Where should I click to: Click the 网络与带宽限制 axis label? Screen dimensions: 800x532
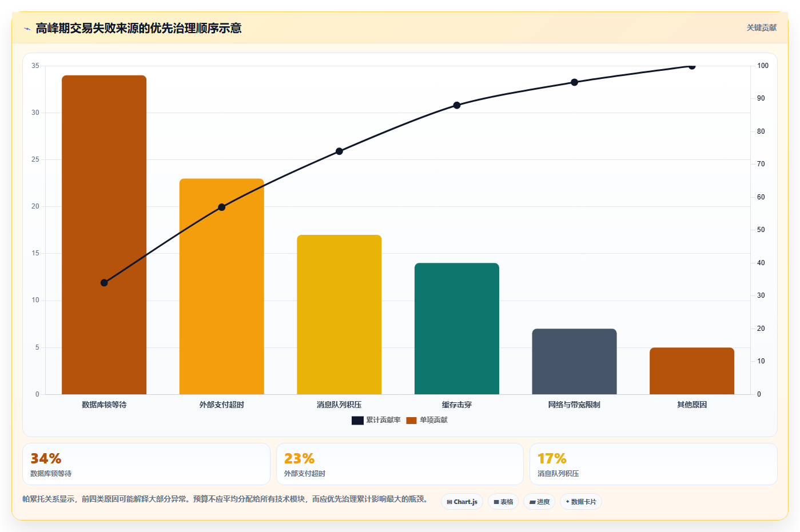tap(574, 405)
